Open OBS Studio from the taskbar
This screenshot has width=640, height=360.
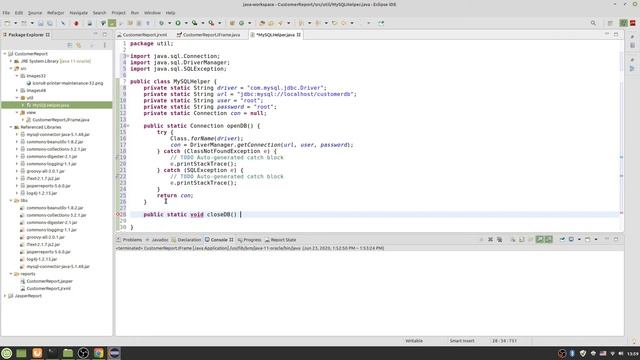[x=83, y=353]
